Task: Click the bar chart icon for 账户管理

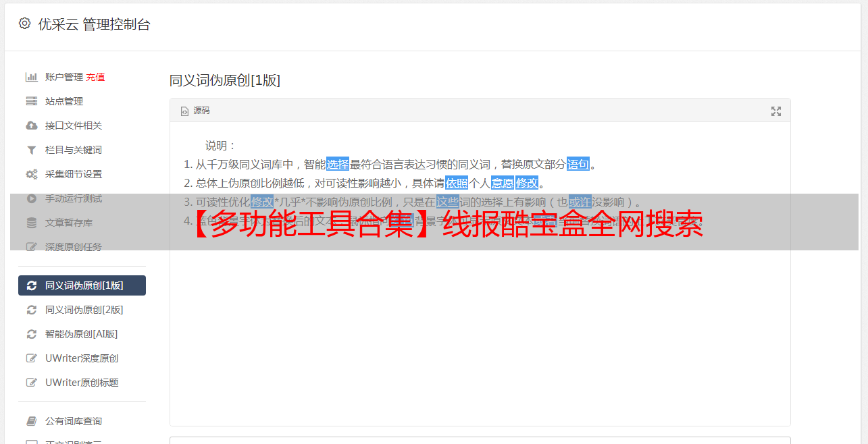Action: pyautogui.click(x=31, y=77)
